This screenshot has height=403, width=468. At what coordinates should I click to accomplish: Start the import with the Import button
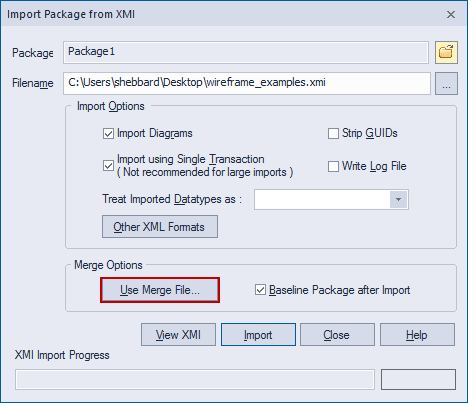(258, 335)
